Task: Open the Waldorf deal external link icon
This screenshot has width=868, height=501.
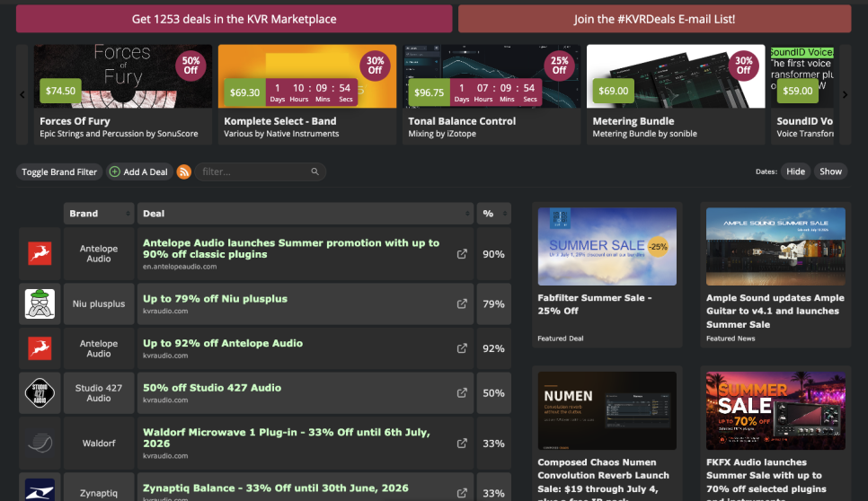Action: [462, 444]
